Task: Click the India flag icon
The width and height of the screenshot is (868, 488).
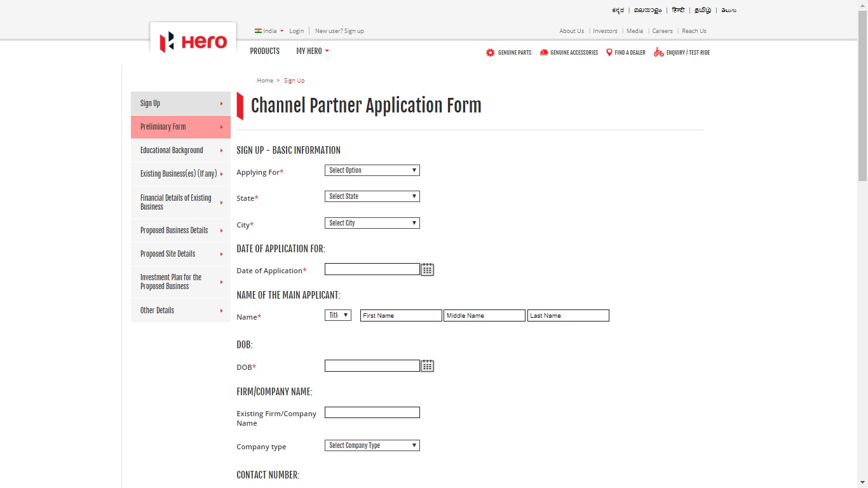Action: pos(258,30)
